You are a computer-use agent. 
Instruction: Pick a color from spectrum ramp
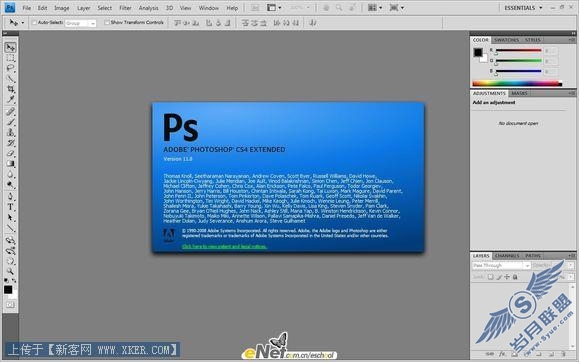click(x=517, y=84)
